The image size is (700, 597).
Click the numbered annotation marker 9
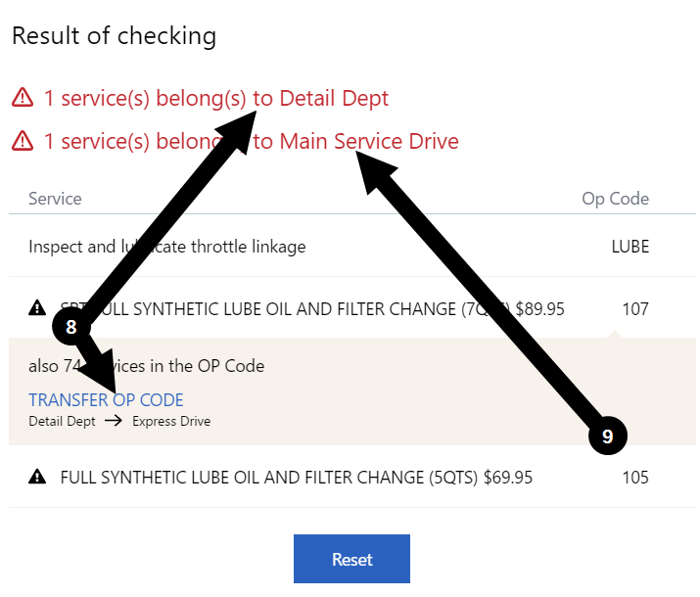(607, 437)
